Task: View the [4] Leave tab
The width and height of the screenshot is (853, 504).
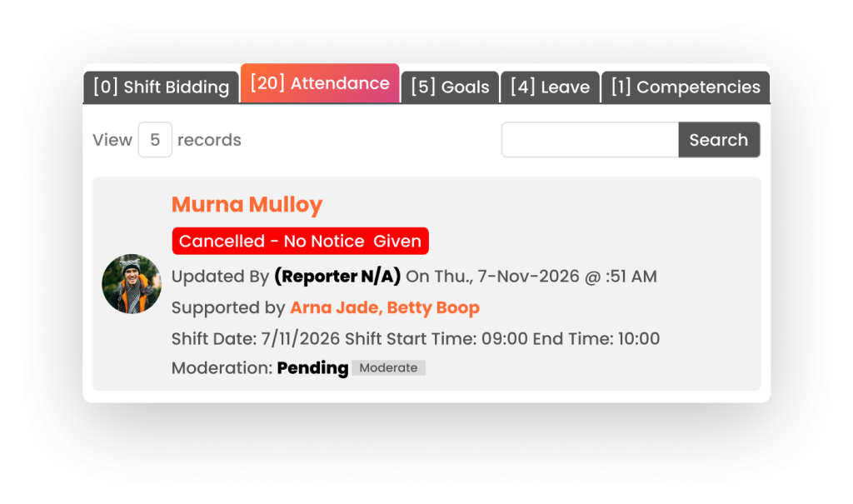Action: tap(550, 86)
